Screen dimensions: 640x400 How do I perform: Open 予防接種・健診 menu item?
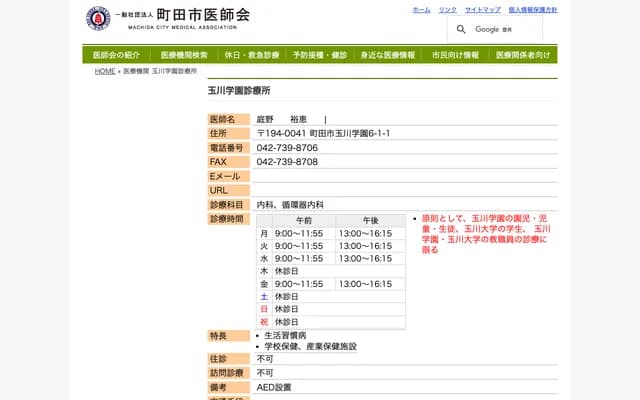pyautogui.click(x=320, y=55)
